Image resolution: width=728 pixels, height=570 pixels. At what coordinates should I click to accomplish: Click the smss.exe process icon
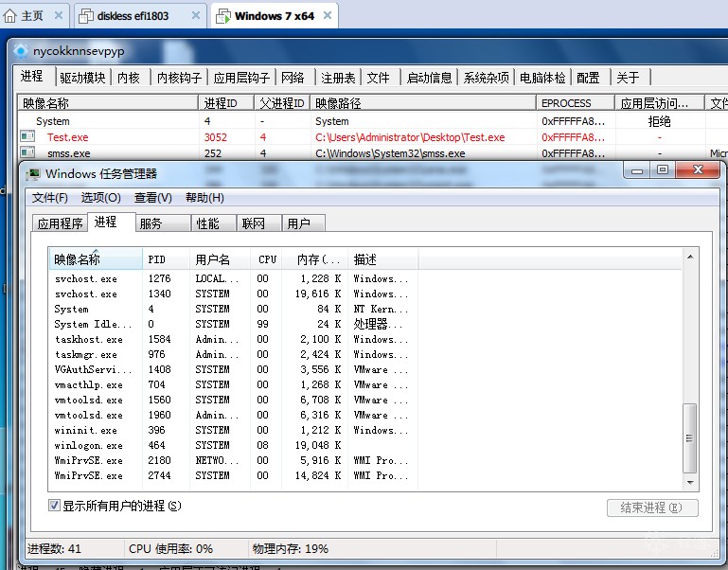(27, 151)
